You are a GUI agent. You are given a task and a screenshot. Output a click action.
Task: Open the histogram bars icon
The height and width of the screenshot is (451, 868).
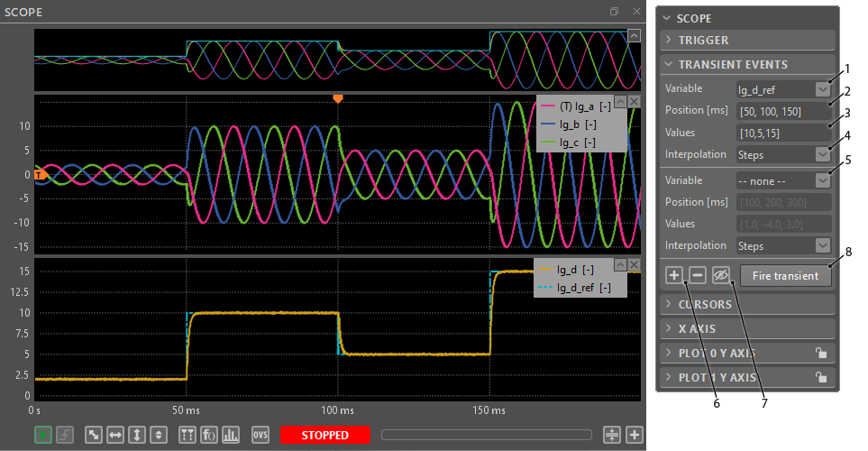(x=229, y=435)
